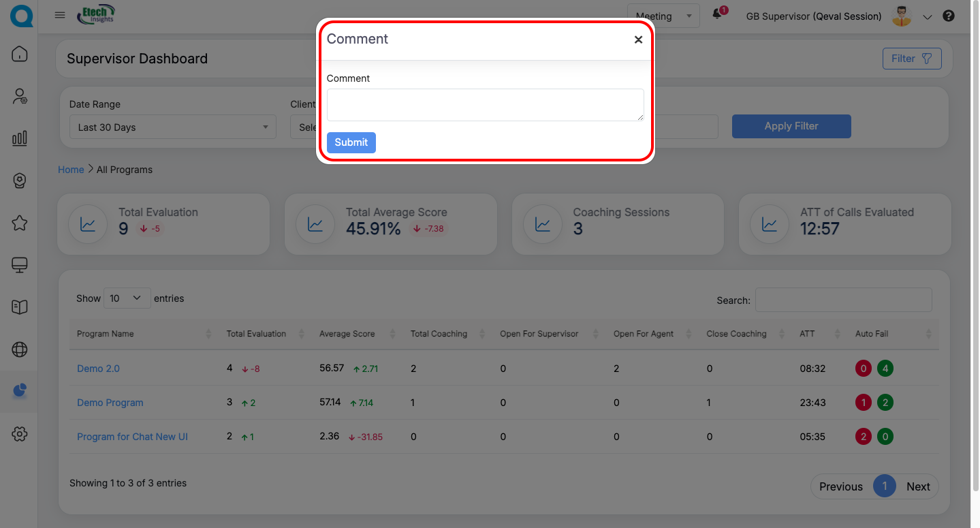Expand the user profile chevron
This screenshot has height=528, width=980.
(x=927, y=17)
